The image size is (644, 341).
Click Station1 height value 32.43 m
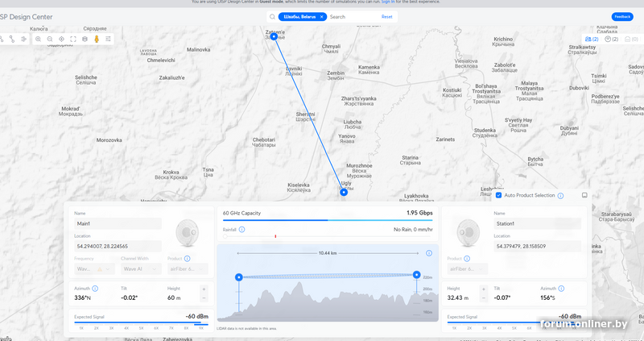tap(458, 297)
